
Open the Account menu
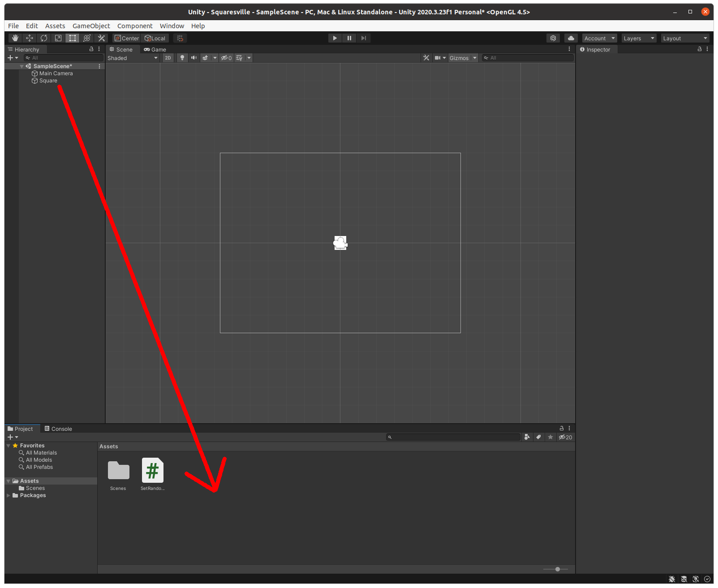coord(599,38)
